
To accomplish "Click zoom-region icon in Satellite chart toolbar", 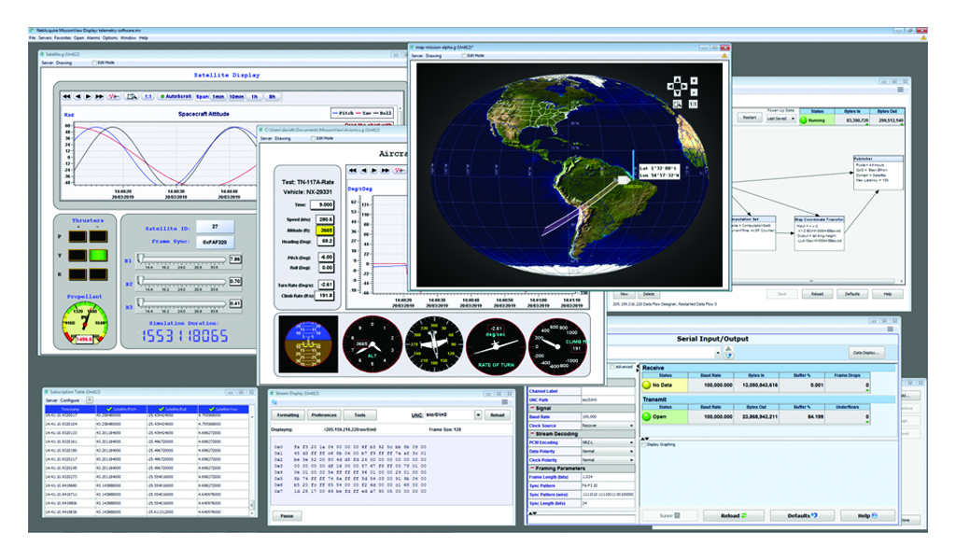I will (133, 96).
